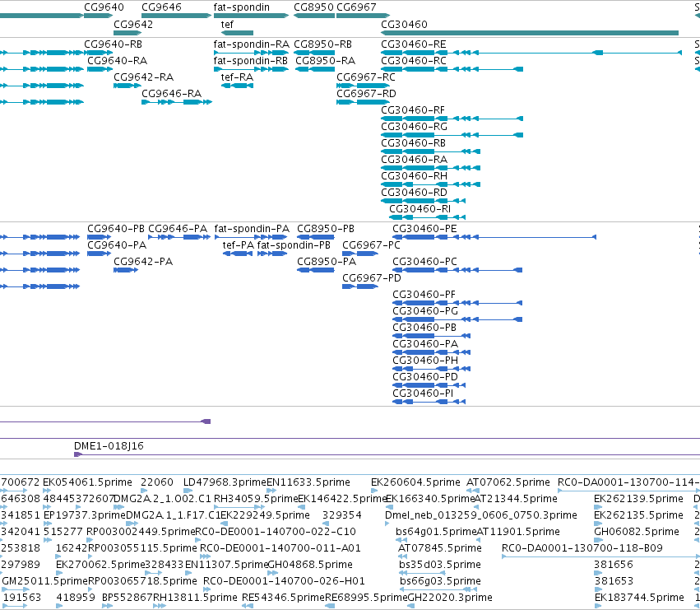Select the CG9640-PA protein label
The image size is (700, 610).
[x=117, y=244]
